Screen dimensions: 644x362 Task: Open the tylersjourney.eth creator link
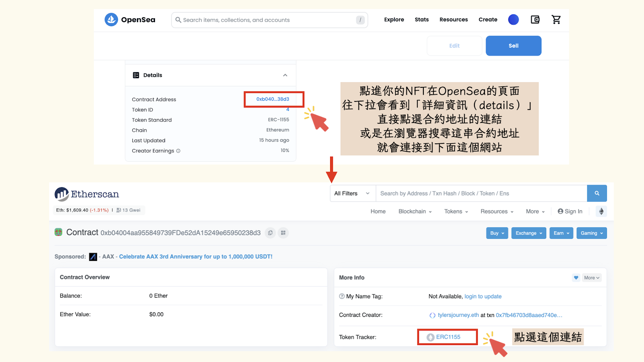point(458,315)
